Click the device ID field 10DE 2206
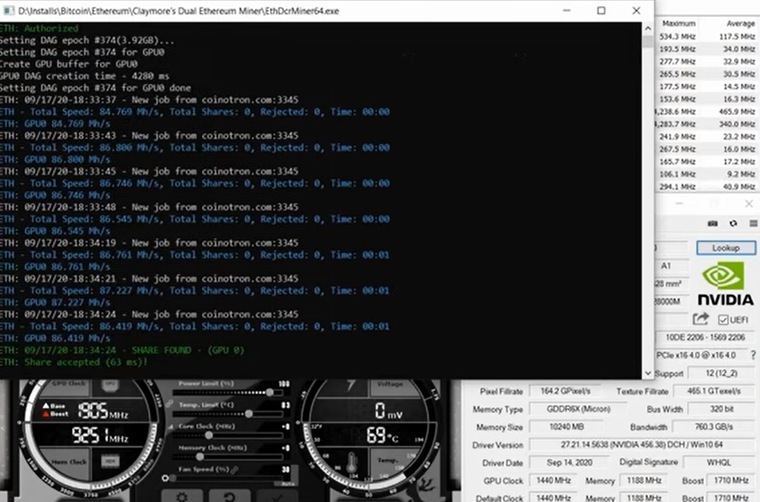Viewport: 760px width, 502px height. click(705, 337)
